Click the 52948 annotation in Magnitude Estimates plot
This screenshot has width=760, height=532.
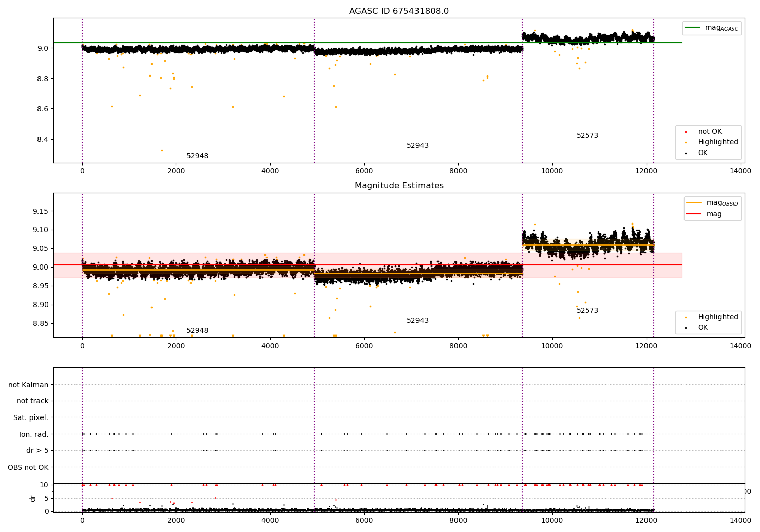198,331
